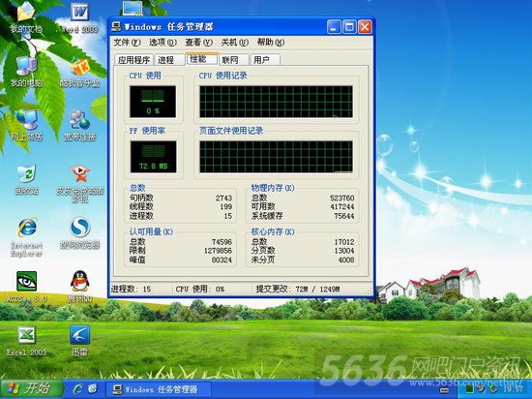Click the 分页数 value 13004
Image resolution: width=532 pixels, height=399 pixels.
point(344,251)
